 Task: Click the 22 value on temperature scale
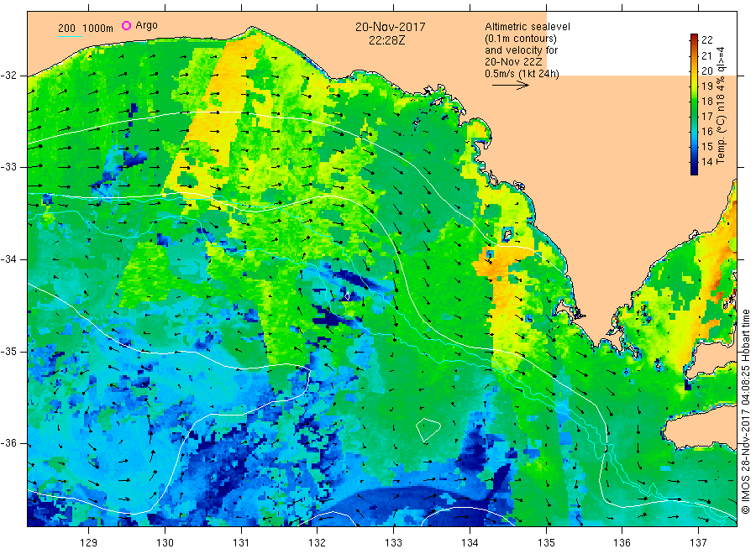click(706, 40)
